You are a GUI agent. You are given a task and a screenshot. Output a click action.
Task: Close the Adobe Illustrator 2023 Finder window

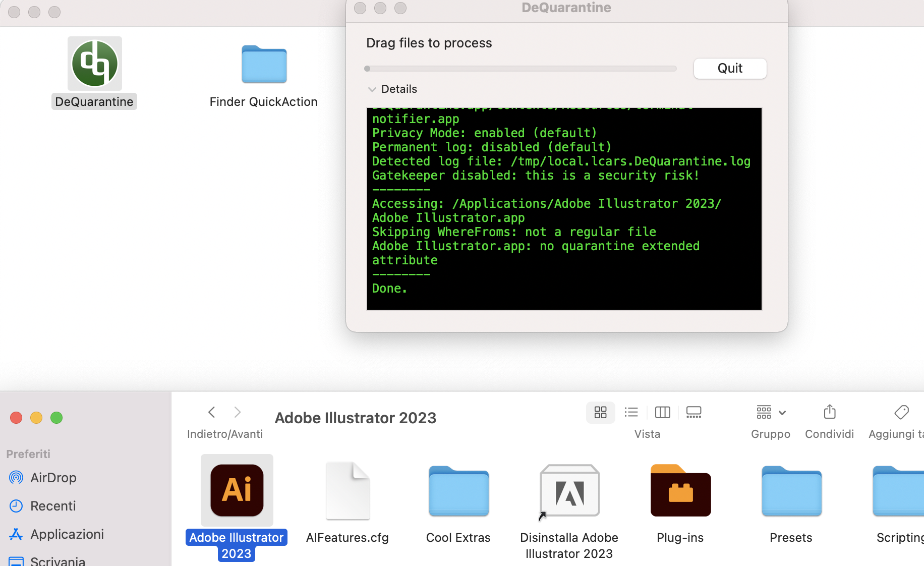[16, 418]
